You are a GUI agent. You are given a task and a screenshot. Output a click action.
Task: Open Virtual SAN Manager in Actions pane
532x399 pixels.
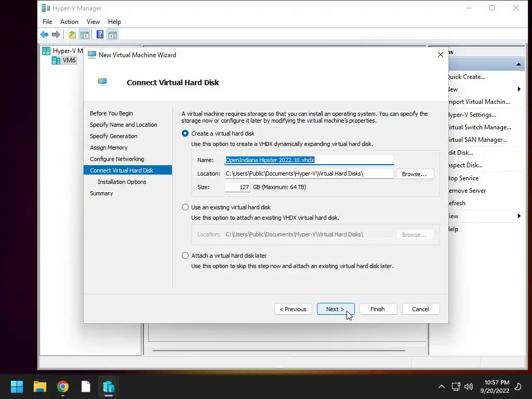[477, 139]
